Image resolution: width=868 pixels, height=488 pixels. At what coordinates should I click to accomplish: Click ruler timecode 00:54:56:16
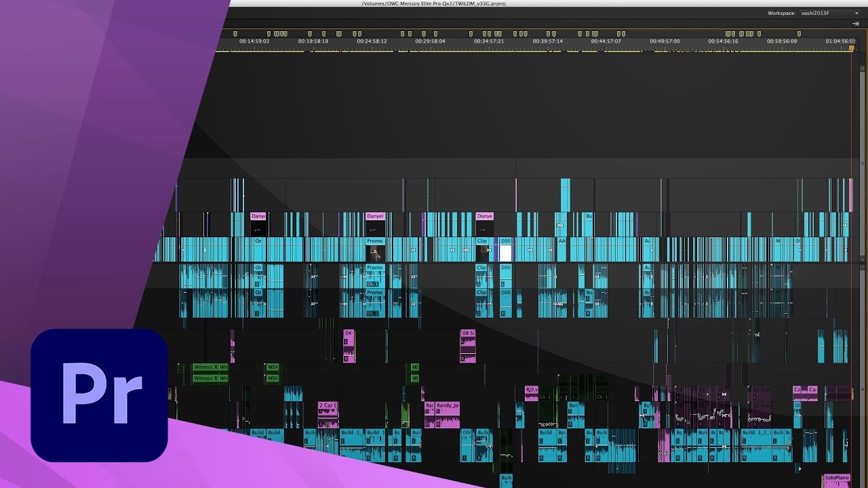[x=724, y=41]
